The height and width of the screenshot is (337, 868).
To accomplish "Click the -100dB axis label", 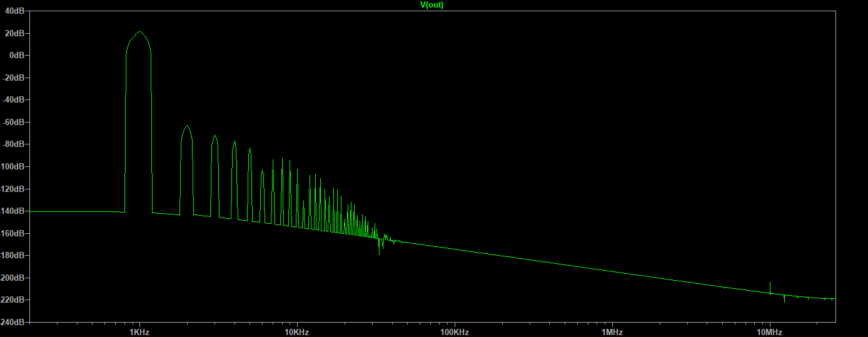I will [13, 166].
